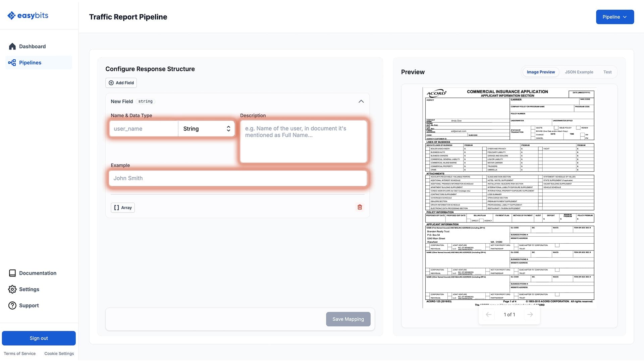
Task: Click the Documentation book icon
Action: pos(12,273)
